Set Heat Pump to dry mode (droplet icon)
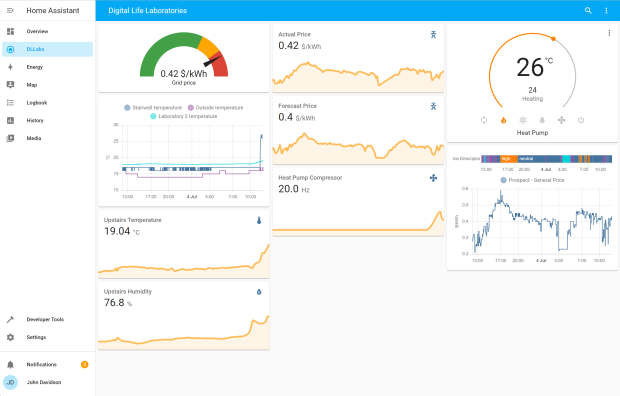Screen dimensions: 620x396 [542, 120]
